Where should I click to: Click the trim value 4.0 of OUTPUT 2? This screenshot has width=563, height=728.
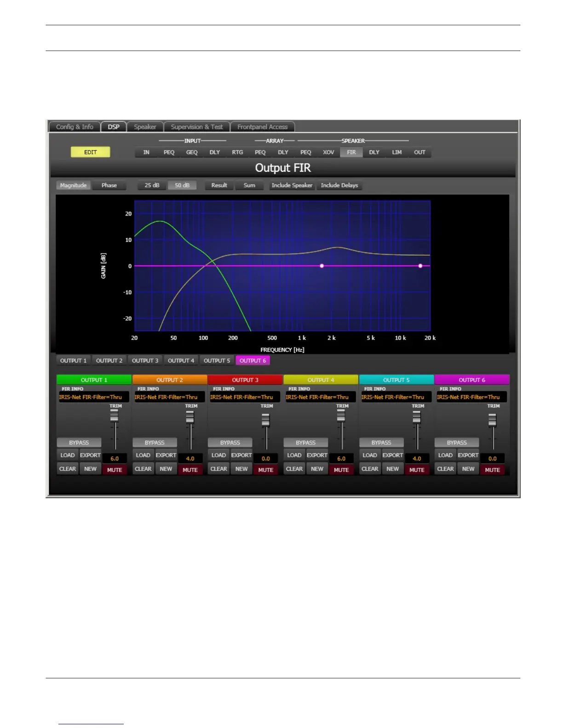(190, 458)
